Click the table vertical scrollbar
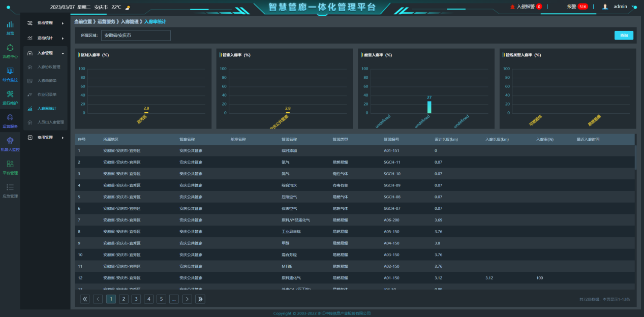This screenshot has height=317, width=644. tap(635, 157)
